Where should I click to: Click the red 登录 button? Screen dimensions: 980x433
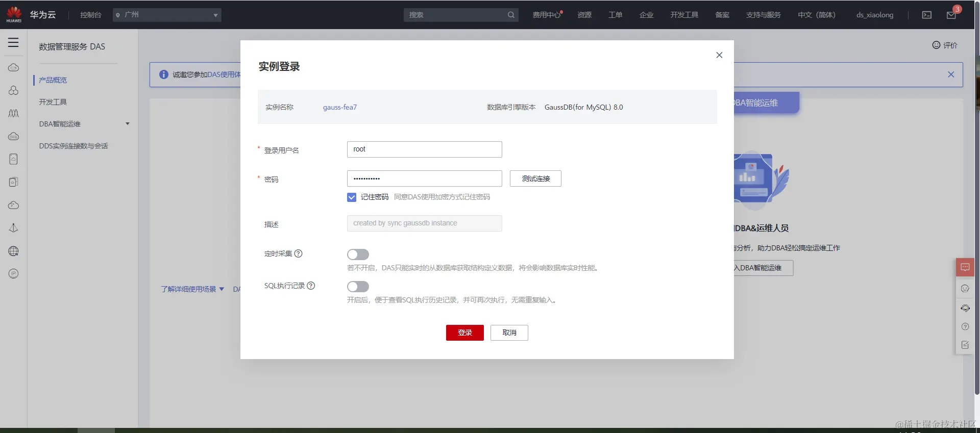pos(464,333)
